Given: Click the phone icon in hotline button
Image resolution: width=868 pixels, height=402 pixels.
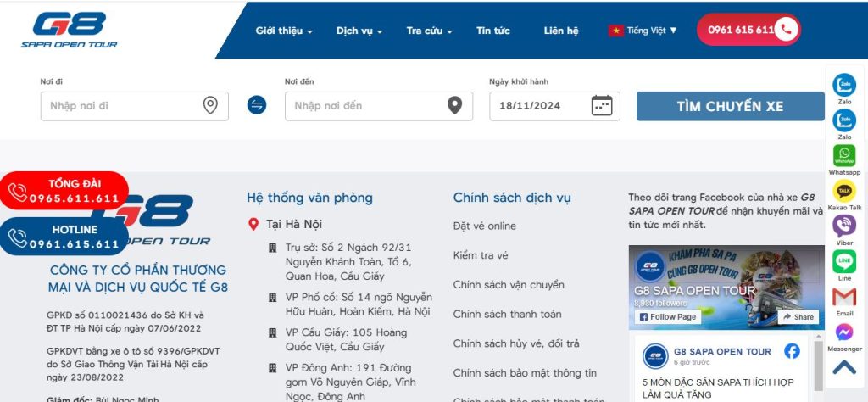Looking at the screenshot, I should point(786,30).
